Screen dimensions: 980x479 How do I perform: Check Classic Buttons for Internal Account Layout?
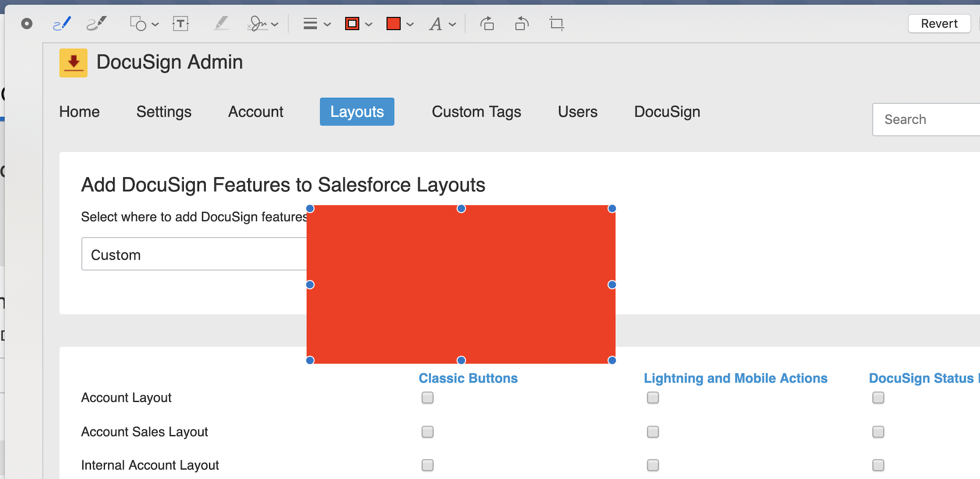pyautogui.click(x=427, y=465)
